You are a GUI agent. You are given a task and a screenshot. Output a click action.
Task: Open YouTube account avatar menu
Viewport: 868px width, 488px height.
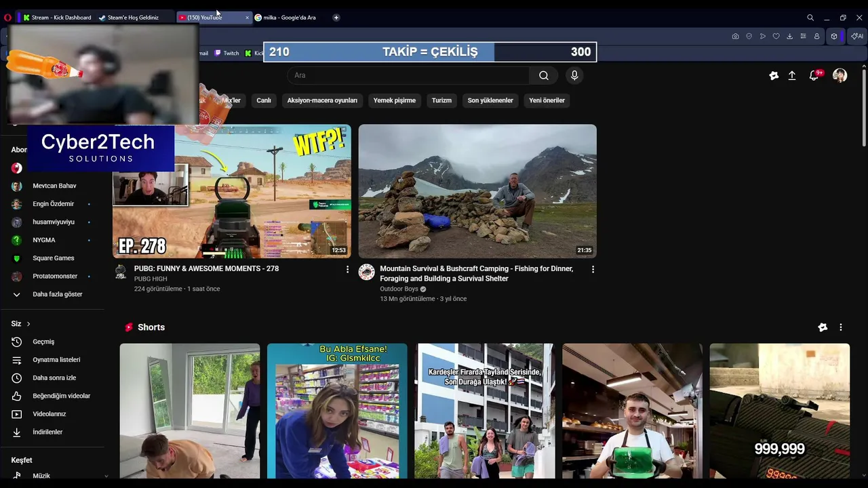[x=840, y=75]
